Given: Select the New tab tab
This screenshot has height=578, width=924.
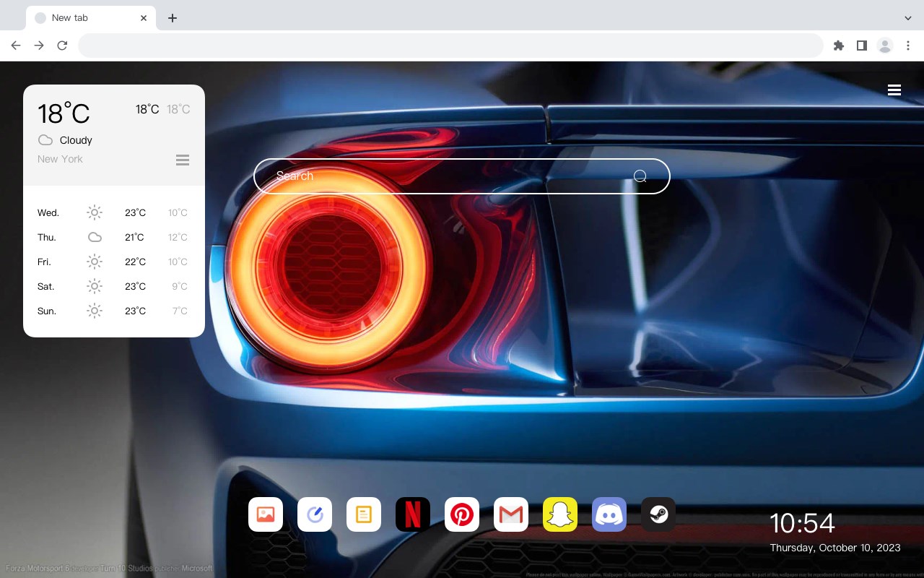Looking at the screenshot, I should tap(91, 18).
